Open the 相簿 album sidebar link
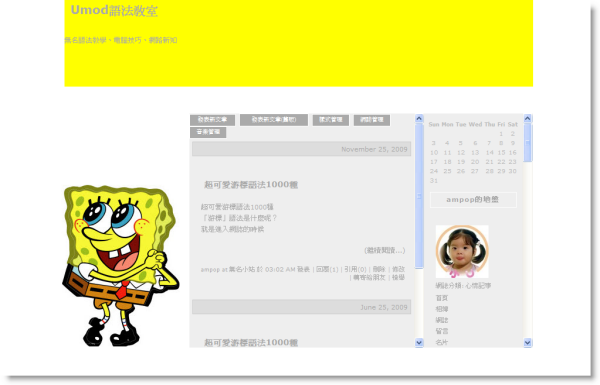The height and width of the screenshot is (385, 600). click(442, 309)
